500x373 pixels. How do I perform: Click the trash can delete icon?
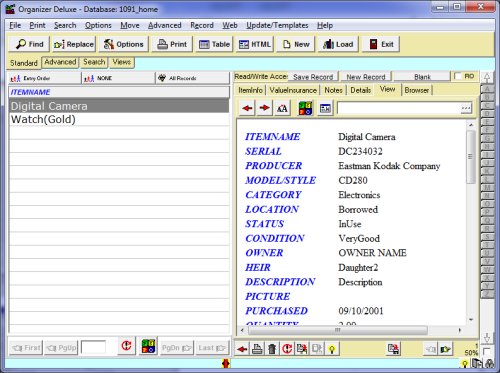[272, 349]
